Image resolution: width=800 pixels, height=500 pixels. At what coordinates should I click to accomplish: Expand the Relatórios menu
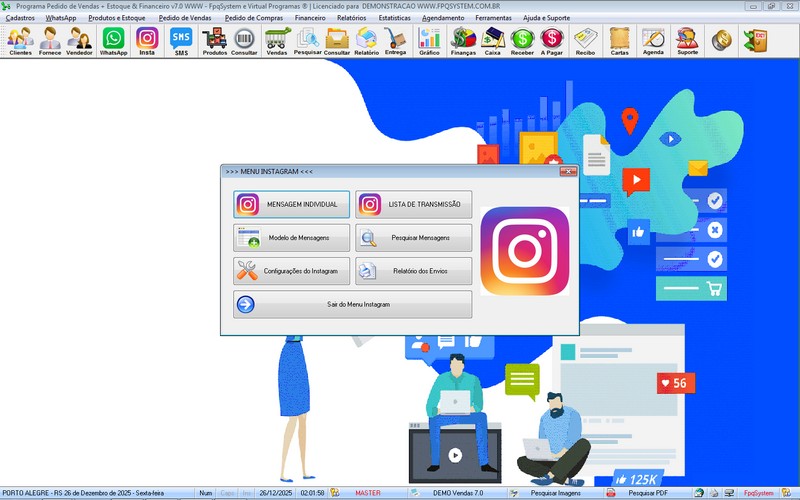click(351, 18)
